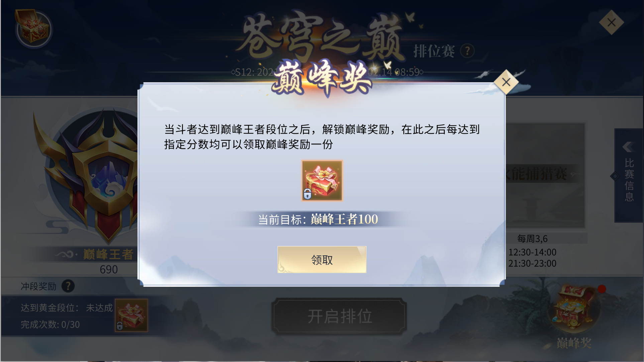644x362 pixels.
Task: Close the 巅峰奖 popup dialog
Action: [x=506, y=82]
